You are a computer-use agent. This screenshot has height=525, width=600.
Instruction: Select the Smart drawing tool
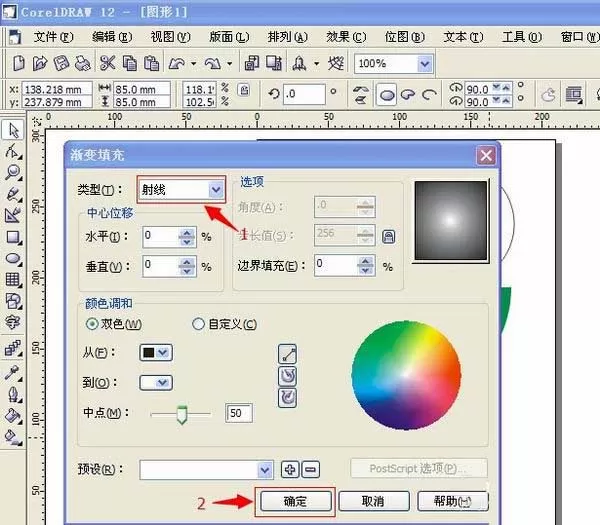point(13,215)
